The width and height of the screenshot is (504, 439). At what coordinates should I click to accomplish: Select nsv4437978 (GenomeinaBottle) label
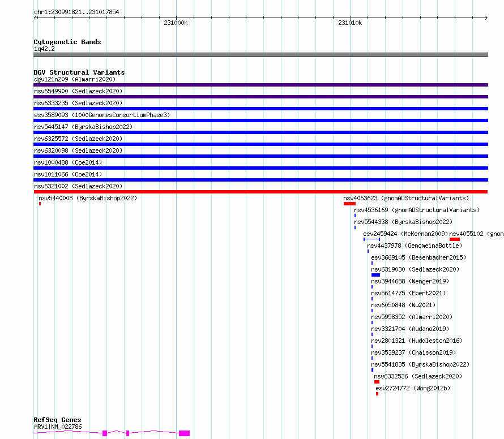pos(415,246)
